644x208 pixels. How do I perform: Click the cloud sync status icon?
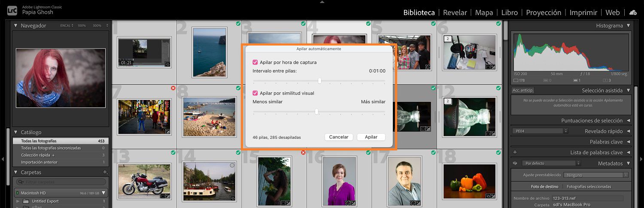point(633,12)
